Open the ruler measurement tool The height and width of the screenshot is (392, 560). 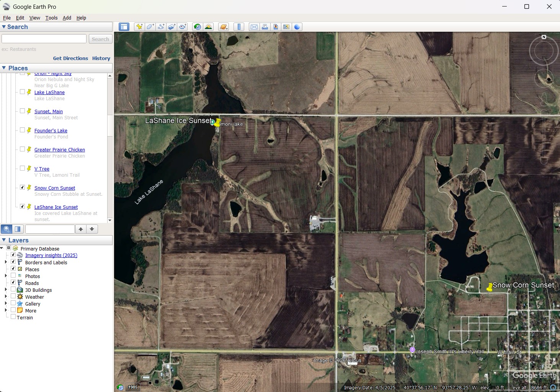[239, 27]
